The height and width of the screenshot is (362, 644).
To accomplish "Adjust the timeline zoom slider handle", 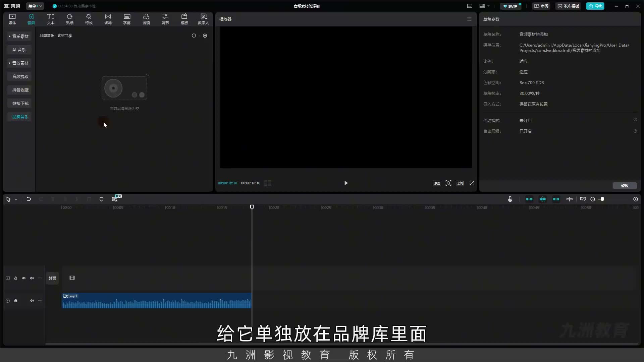I will [x=602, y=199].
